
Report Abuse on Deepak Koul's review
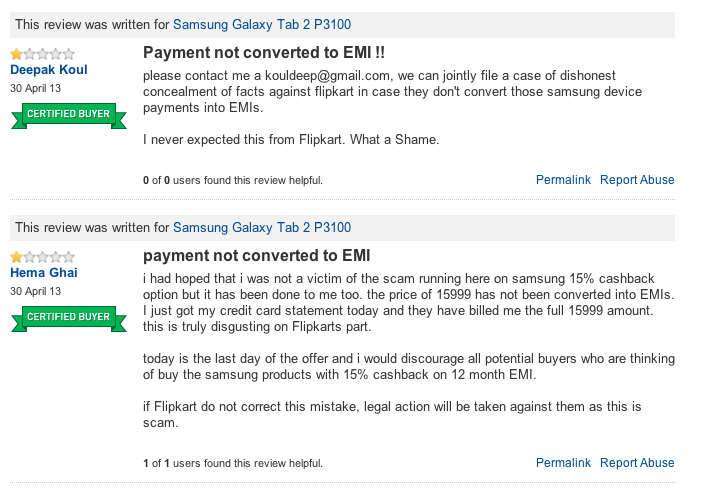[x=637, y=180]
